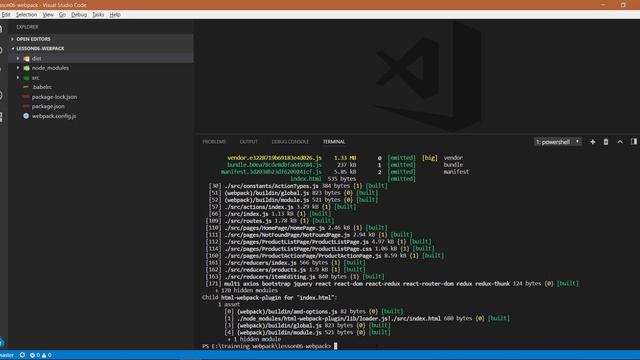Click the vendor.e3228719 js asset name
Screen dimensions: 640x360
pos(274,158)
